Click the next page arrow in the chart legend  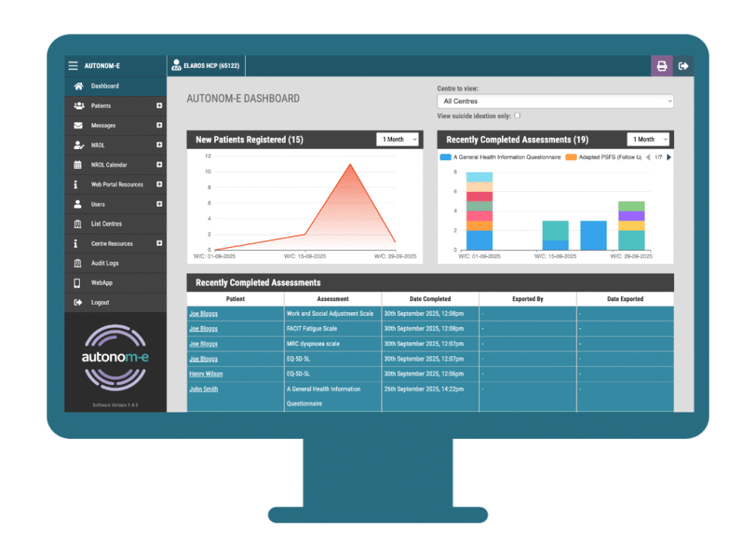point(669,157)
